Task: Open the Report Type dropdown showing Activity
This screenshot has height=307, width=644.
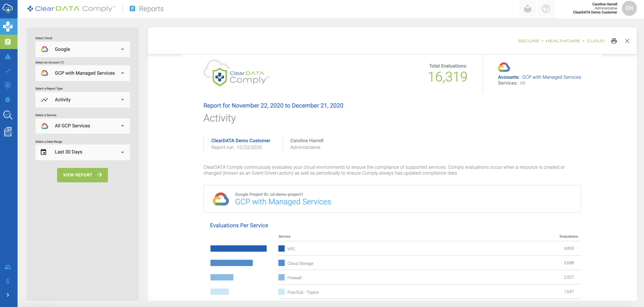Action: tap(83, 100)
